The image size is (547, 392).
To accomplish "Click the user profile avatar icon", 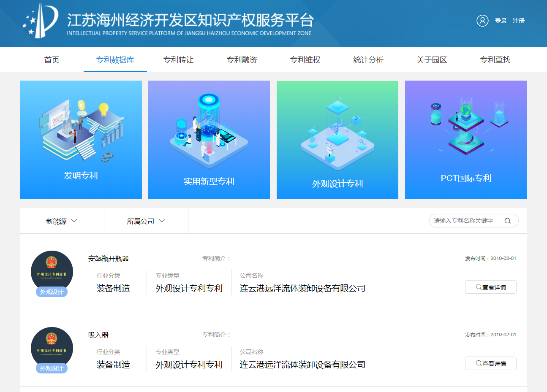I will 482,21.
